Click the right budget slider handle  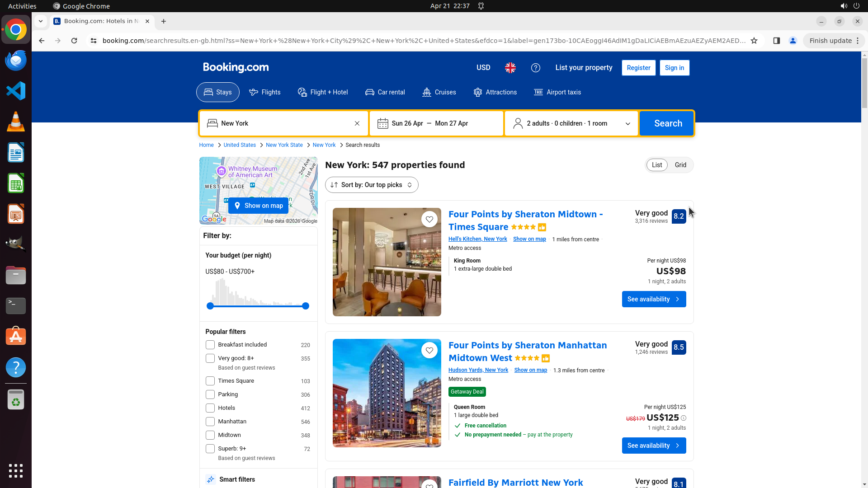[x=306, y=306]
